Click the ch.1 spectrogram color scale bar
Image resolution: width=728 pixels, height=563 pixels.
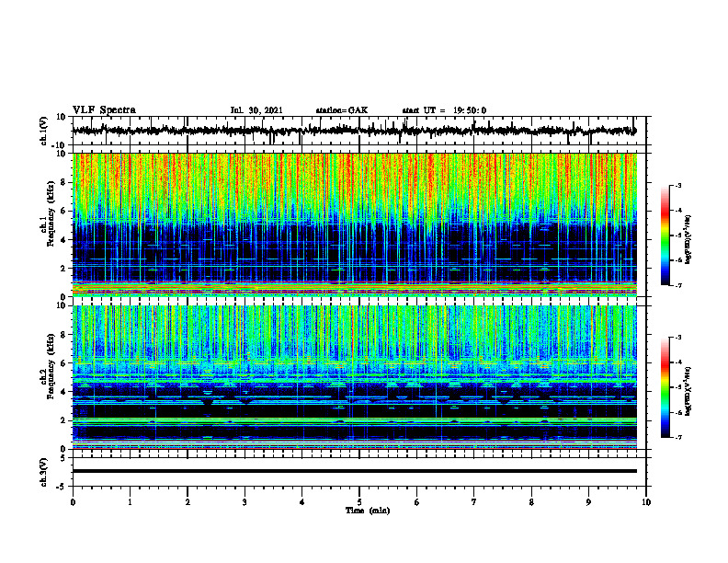click(x=665, y=236)
